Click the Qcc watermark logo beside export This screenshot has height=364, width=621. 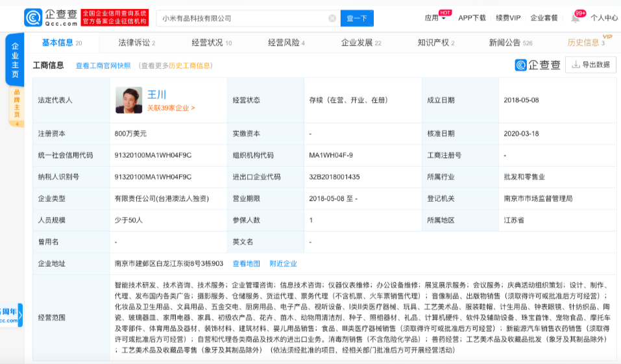pyautogui.click(x=537, y=65)
